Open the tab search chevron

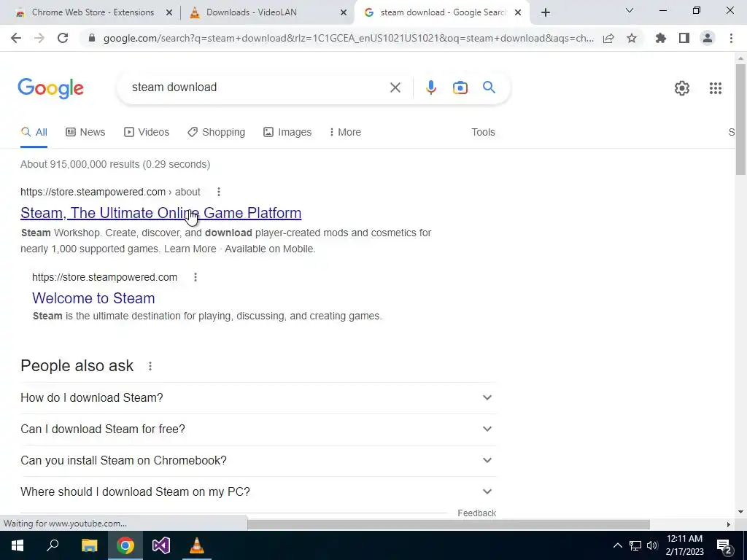(630, 10)
